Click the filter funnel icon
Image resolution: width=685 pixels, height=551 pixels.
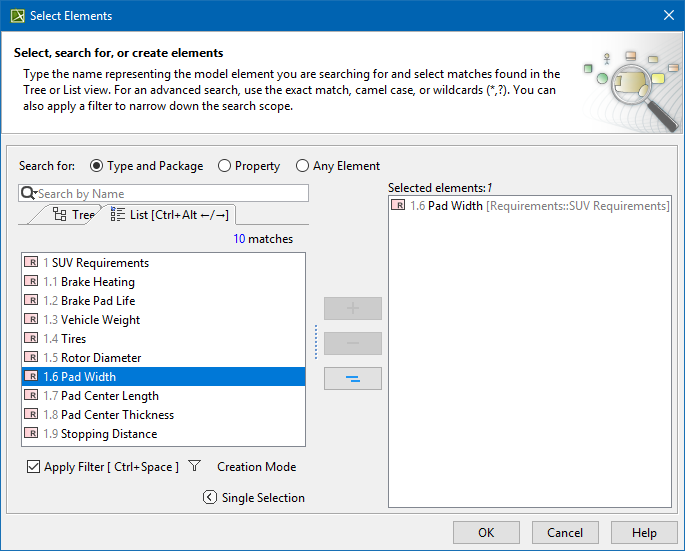pyautogui.click(x=195, y=466)
